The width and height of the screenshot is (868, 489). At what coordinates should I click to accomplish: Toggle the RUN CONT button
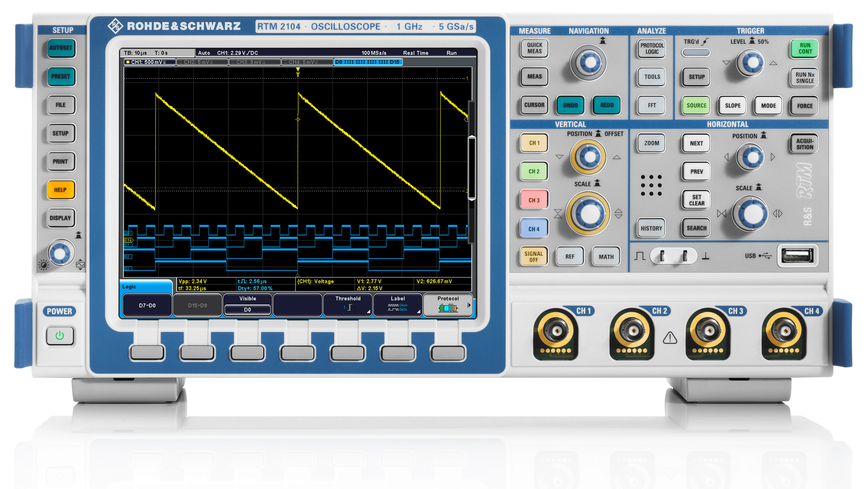click(805, 48)
